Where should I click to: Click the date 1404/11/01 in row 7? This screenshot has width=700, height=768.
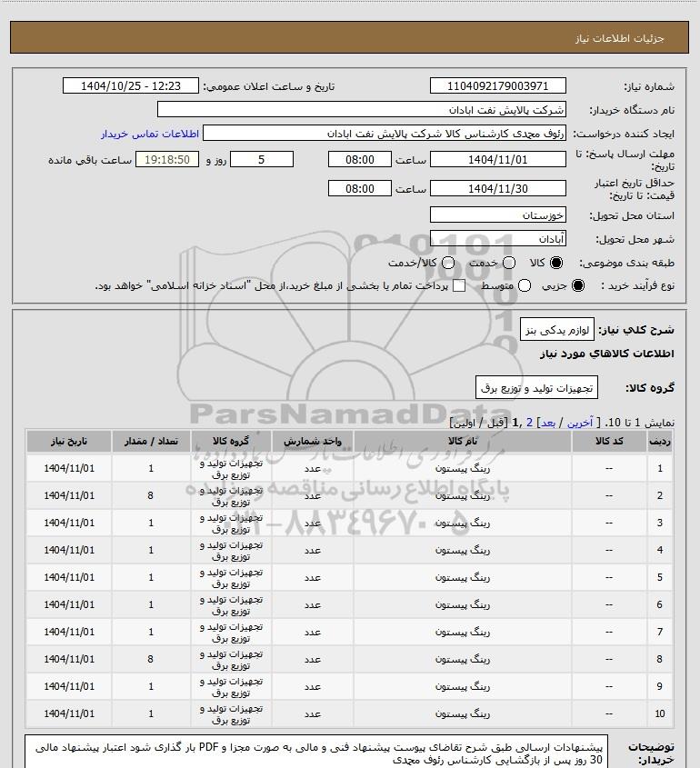click(68, 632)
